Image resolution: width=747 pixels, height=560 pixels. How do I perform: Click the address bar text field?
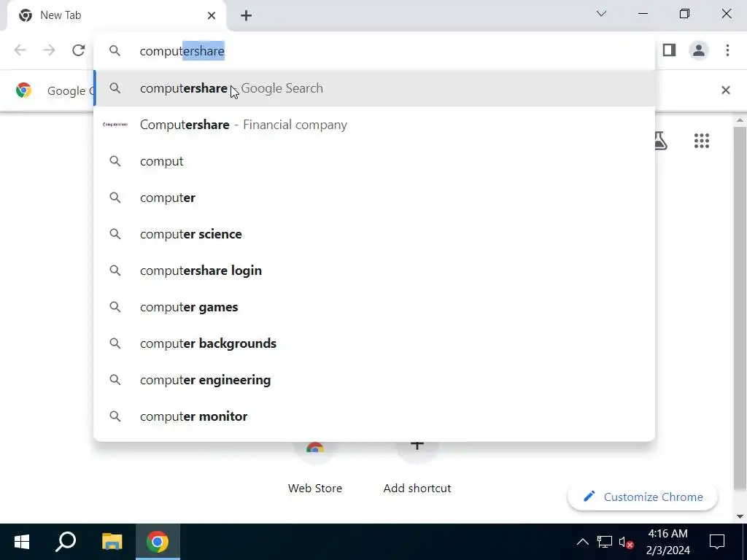pyautogui.click(x=374, y=51)
